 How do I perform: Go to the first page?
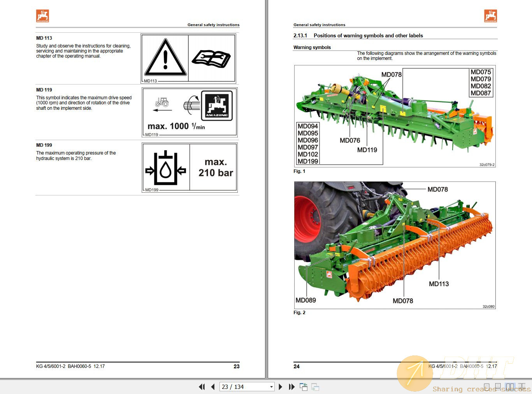202,387
